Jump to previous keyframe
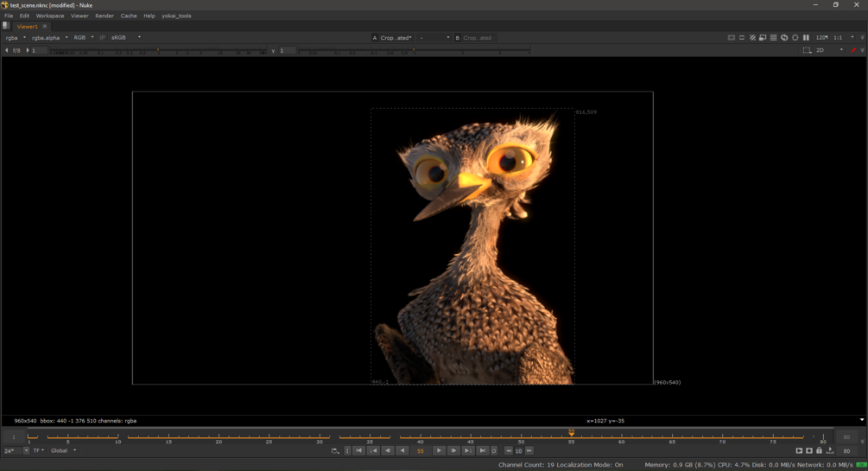The width and height of the screenshot is (868, 471). pyautogui.click(x=374, y=450)
